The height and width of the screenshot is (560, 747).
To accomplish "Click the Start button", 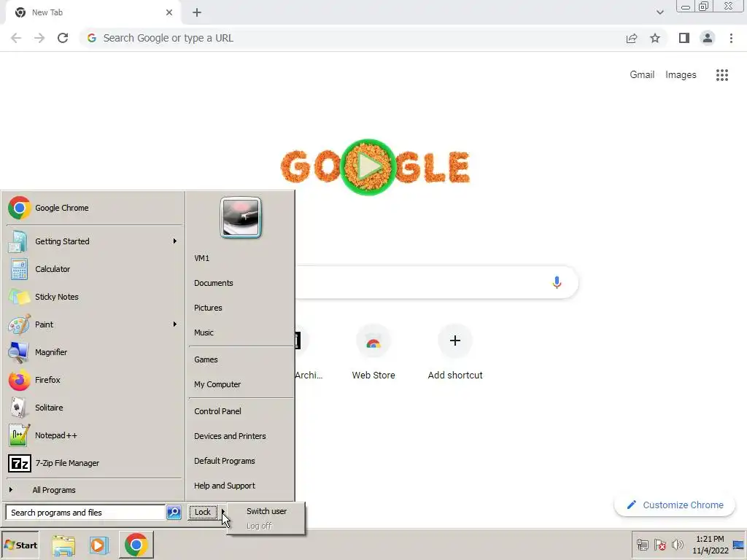I will coord(20,545).
